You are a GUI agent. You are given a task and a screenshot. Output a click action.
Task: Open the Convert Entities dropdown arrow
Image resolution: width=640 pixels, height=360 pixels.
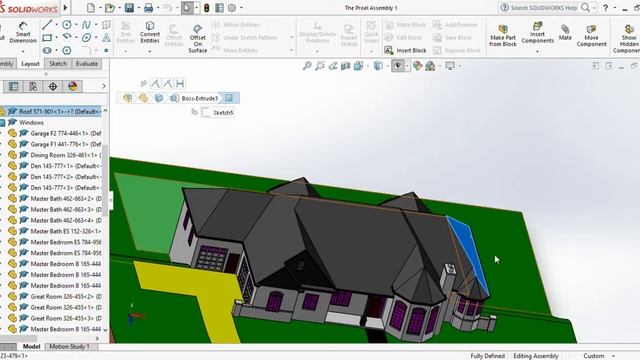click(150, 51)
